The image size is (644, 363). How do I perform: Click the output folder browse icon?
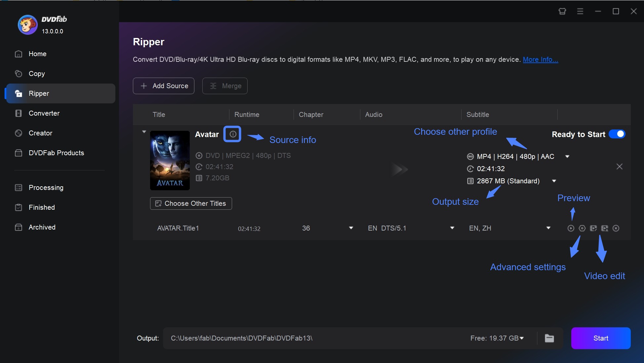click(550, 338)
